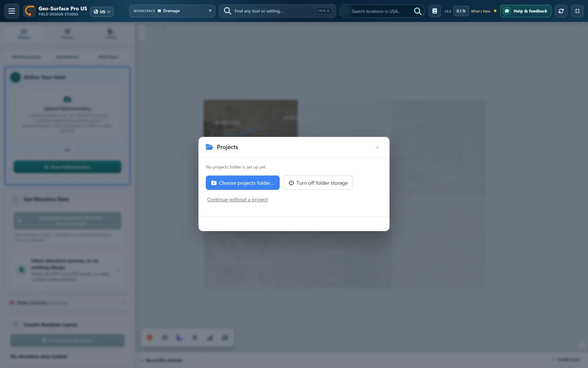
Task: Open Help & feedback
Action: 526,11
